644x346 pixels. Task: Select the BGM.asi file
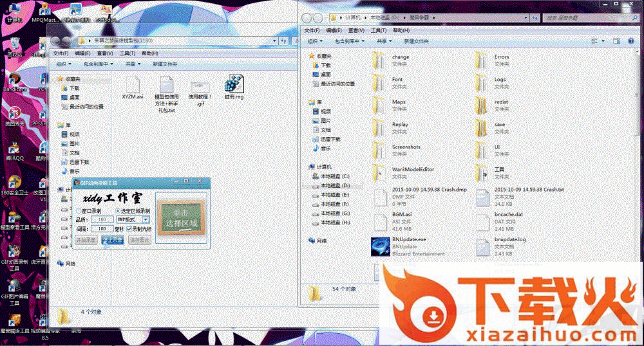click(393, 221)
